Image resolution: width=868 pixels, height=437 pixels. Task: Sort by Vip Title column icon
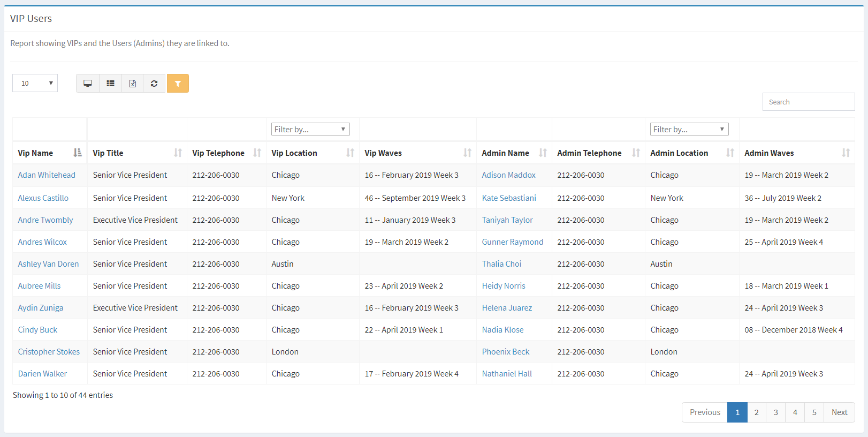(x=178, y=153)
